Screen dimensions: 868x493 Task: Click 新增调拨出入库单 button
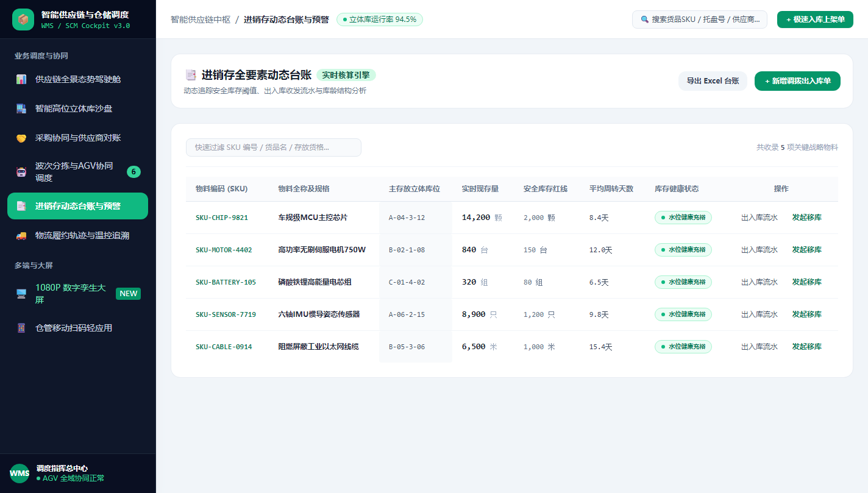pos(797,81)
